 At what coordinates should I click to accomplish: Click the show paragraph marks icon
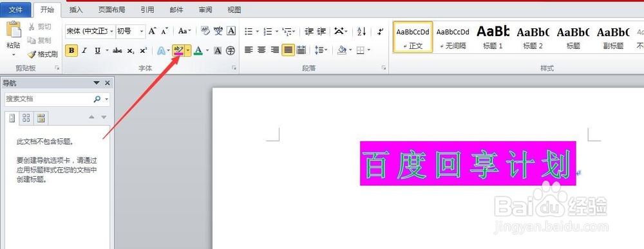point(381,31)
